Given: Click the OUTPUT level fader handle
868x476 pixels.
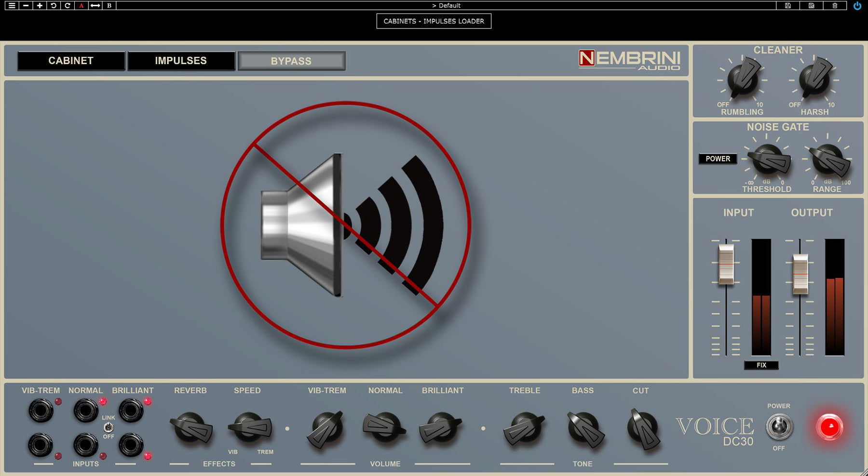Looking at the screenshot, I should (800, 274).
